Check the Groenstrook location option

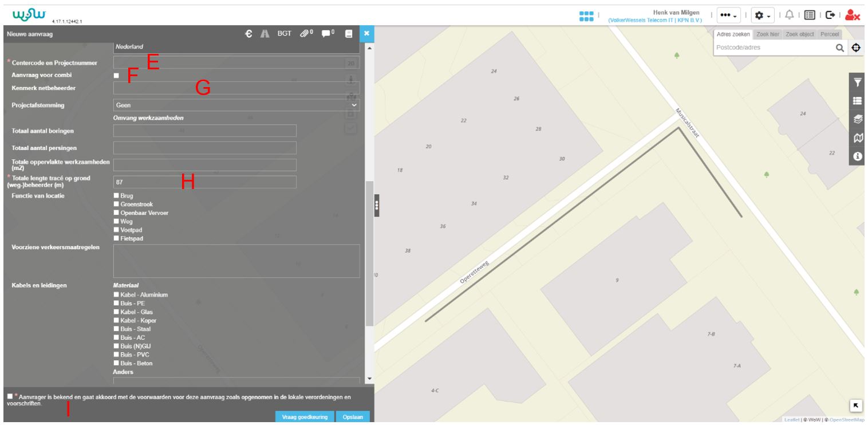click(x=117, y=204)
